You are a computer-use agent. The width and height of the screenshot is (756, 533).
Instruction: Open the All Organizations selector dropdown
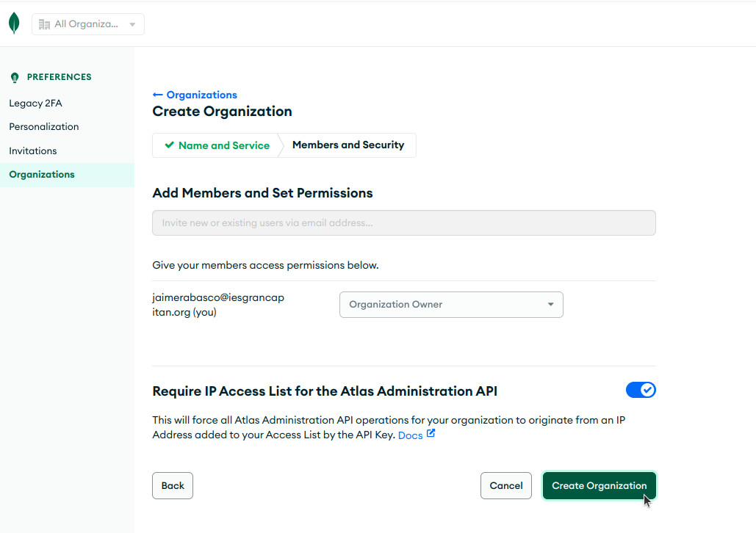(88, 24)
